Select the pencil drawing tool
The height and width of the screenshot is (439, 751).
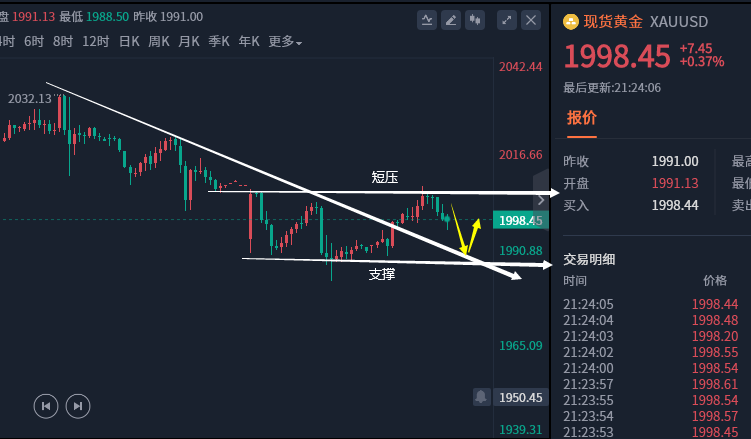(x=451, y=19)
